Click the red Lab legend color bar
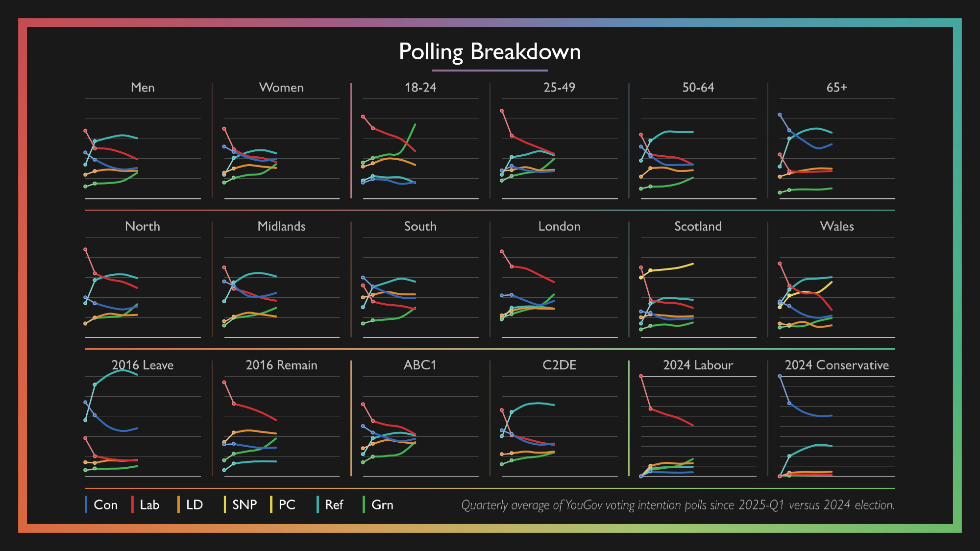Image resolution: width=980 pixels, height=551 pixels. (x=132, y=504)
